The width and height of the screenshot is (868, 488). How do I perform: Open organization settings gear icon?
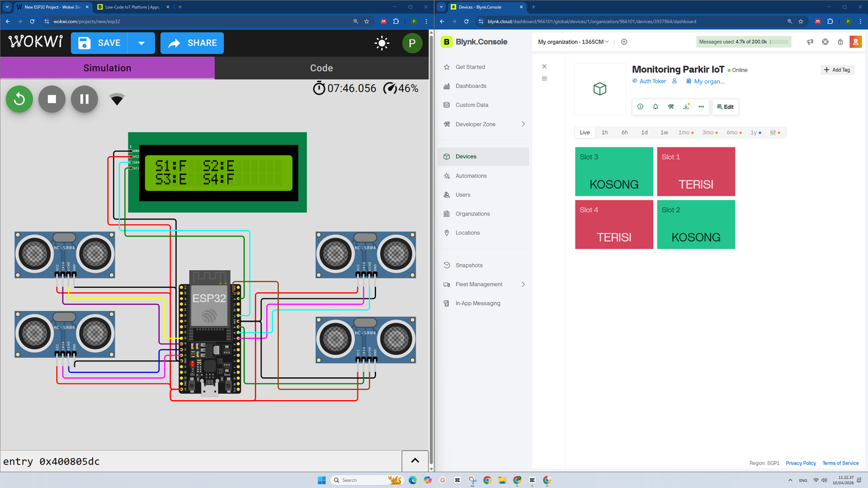pos(624,42)
